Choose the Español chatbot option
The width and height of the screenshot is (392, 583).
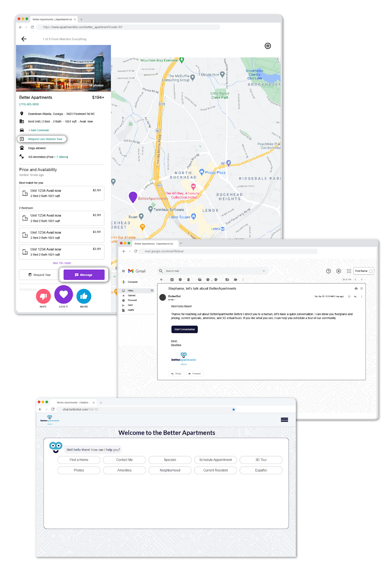pos(261,470)
